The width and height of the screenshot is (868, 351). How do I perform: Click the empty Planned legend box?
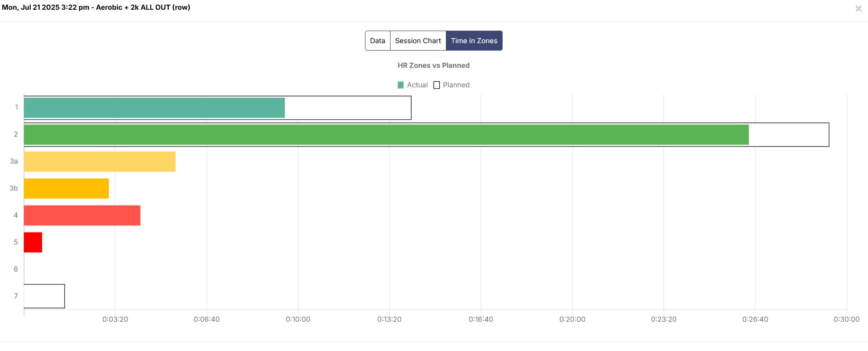point(437,85)
